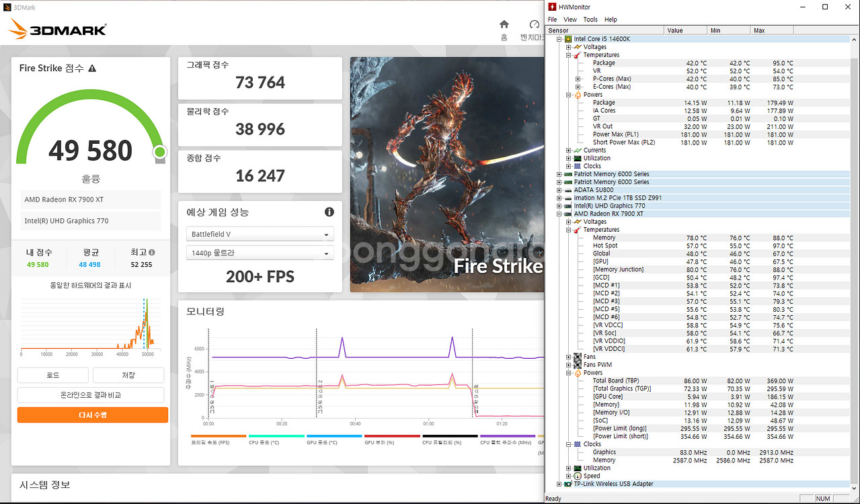Viewport: 860px width, 504px height.
Task: Click the 3DMark logo in header
Action: click(58, 28)
